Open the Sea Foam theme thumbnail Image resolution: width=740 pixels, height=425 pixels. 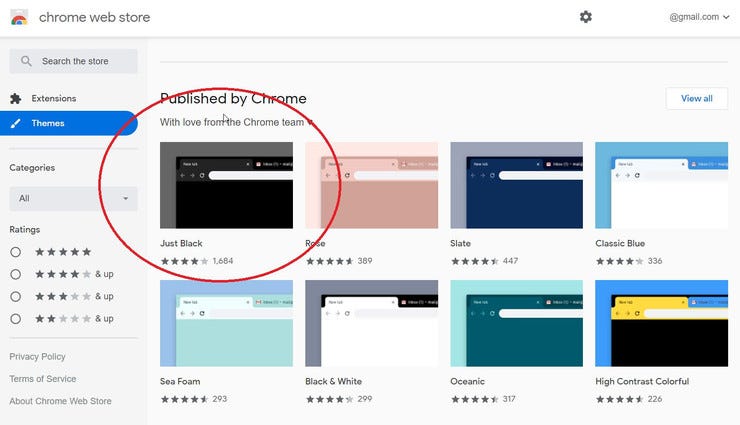pyautogui.click(x=226, y=323)
